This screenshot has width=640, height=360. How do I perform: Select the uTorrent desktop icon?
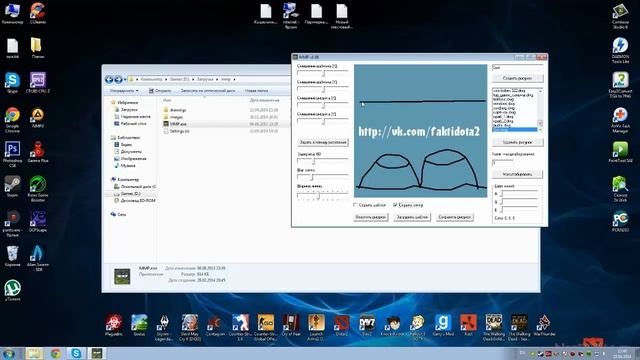(x=12, y=291)
